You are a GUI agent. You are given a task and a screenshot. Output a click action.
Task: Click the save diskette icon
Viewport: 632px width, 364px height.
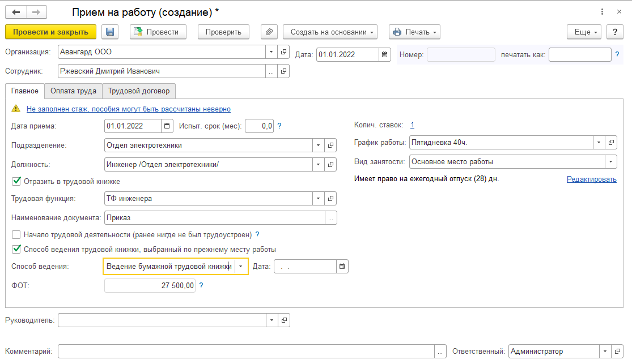pyautogui.click(x=110, y=32)
